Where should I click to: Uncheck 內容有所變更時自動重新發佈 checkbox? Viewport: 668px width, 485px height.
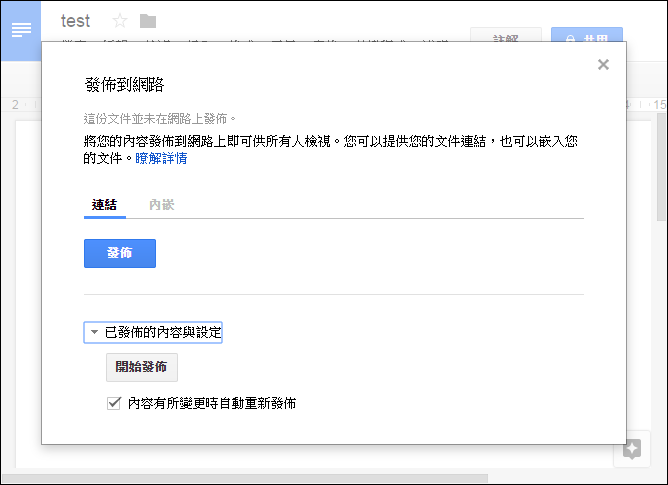tap(114, 403)
